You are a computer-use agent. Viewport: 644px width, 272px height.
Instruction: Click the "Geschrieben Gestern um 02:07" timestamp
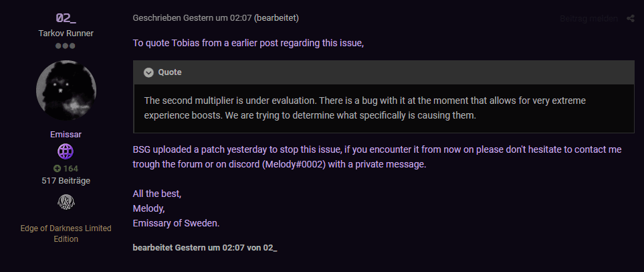[192, 18]
